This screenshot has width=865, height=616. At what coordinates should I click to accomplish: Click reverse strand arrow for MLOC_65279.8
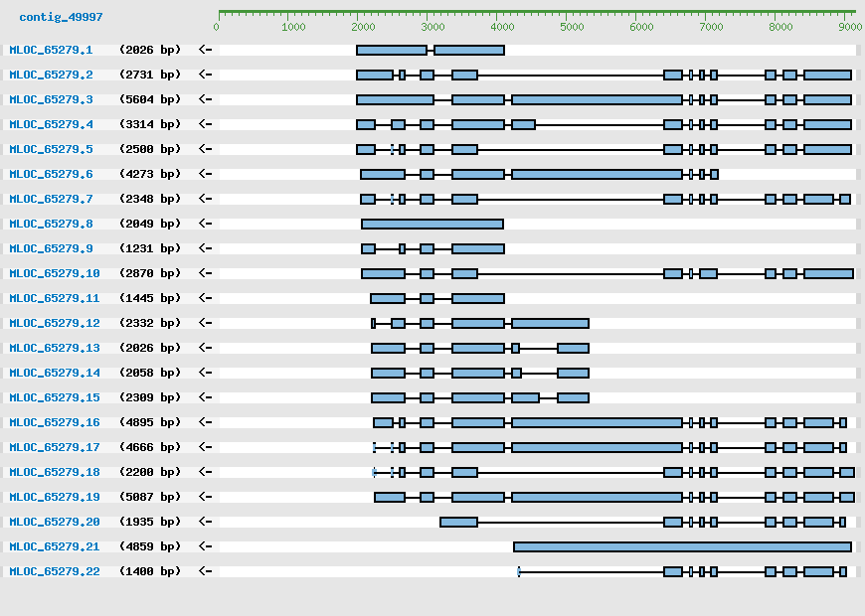[206, 224]
